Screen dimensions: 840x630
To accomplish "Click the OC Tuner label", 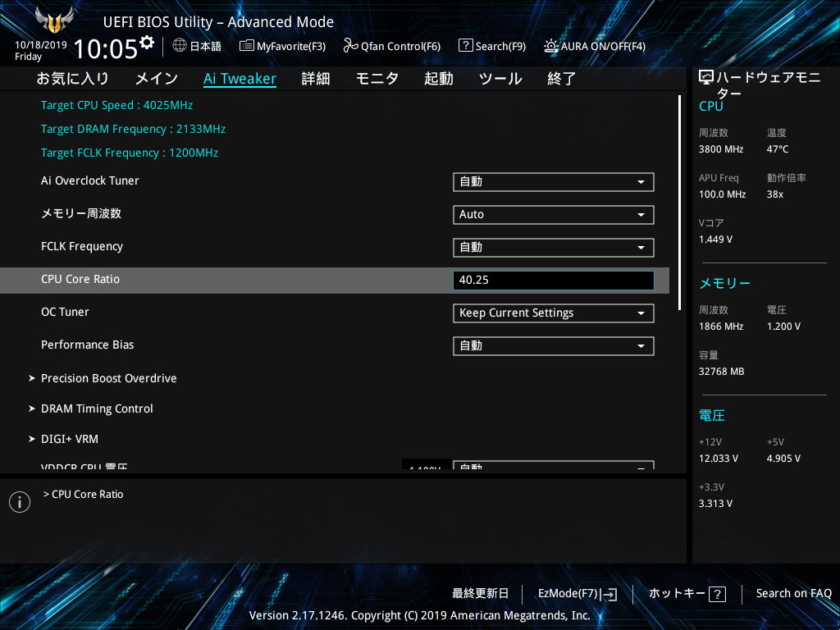I will pos(65,312).
